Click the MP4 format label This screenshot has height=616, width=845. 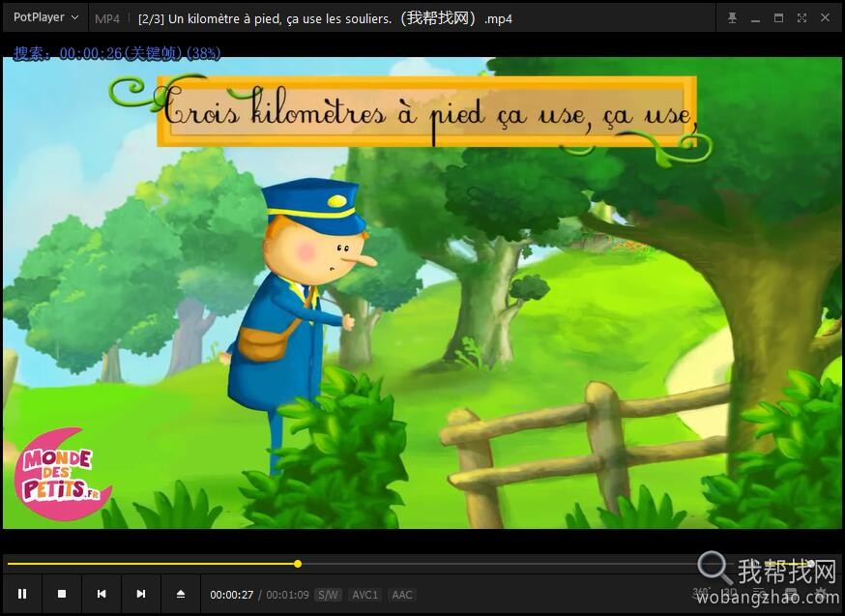tap(107, 19)
